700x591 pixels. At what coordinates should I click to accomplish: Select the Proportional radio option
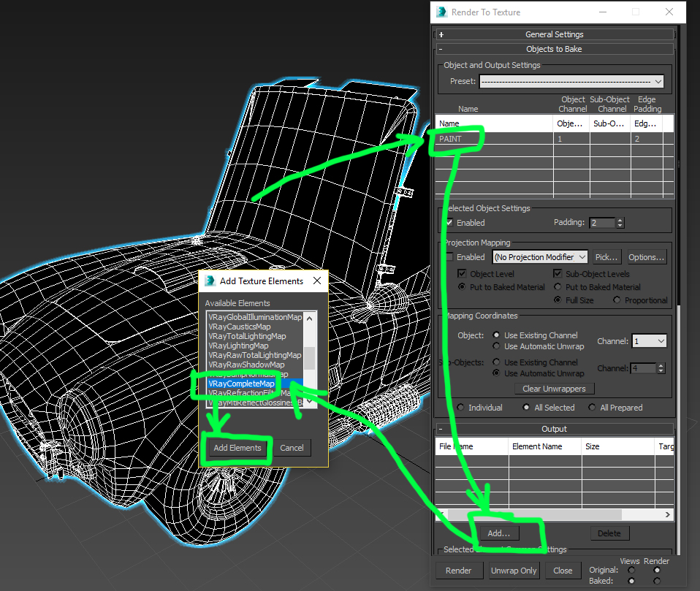coord(617,300)
